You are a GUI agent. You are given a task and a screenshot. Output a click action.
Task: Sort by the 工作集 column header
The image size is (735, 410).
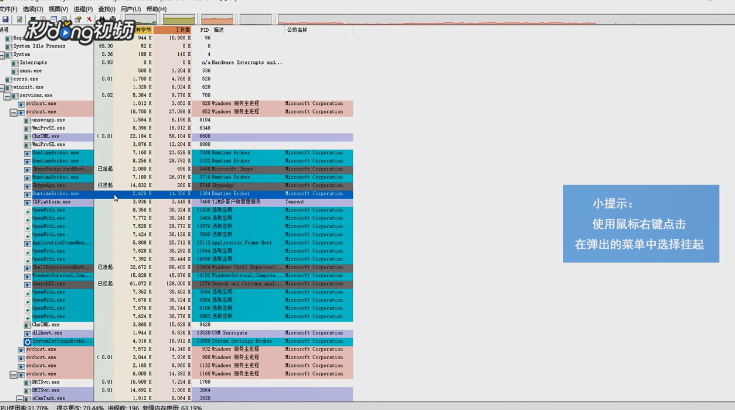pos(172,30)
